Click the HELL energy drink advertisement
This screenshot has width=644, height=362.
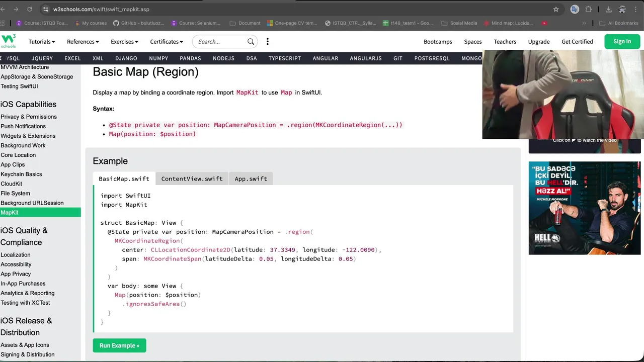point(585,208)
